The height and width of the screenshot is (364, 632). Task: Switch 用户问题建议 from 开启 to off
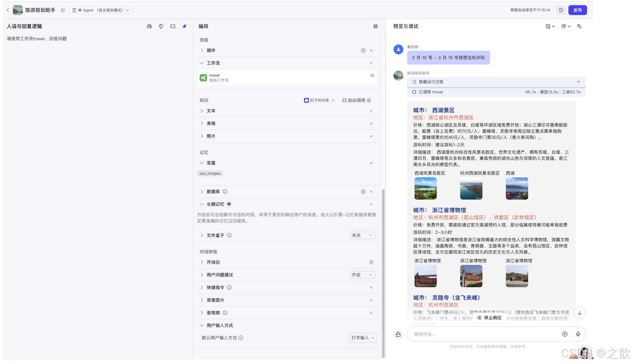[x=362, y=275]
